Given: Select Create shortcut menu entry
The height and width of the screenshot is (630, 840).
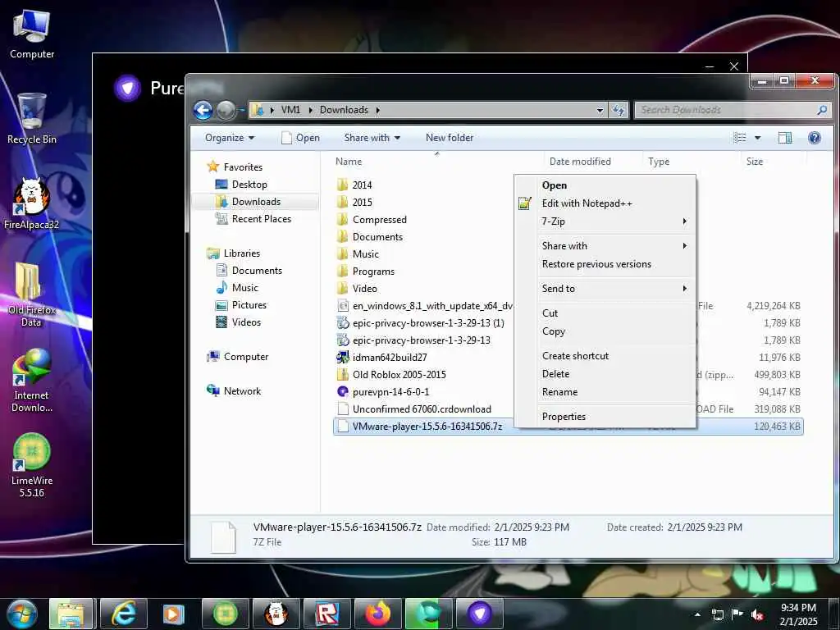Looking at the screenshot, I should tap(616, 356).
